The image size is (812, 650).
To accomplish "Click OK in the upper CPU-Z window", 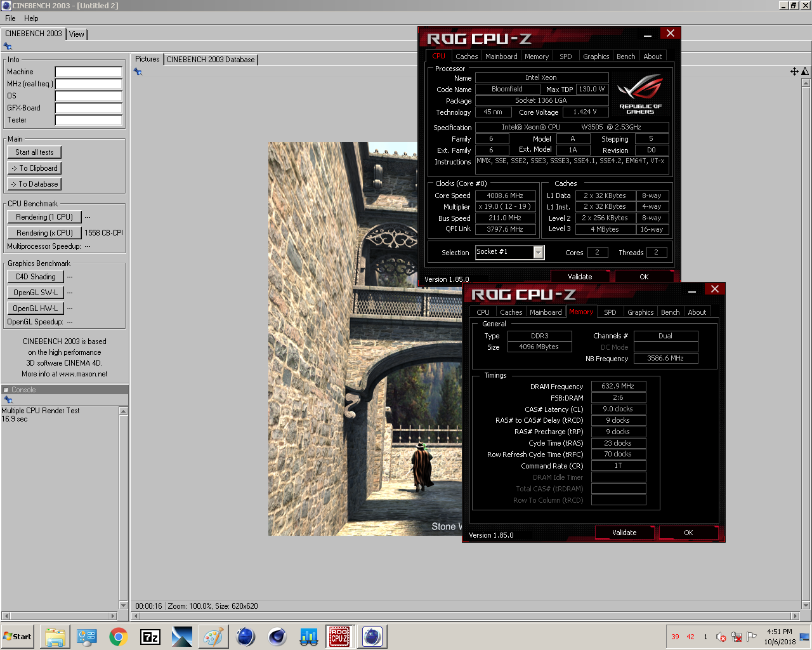I will click(x=645, y=277).
